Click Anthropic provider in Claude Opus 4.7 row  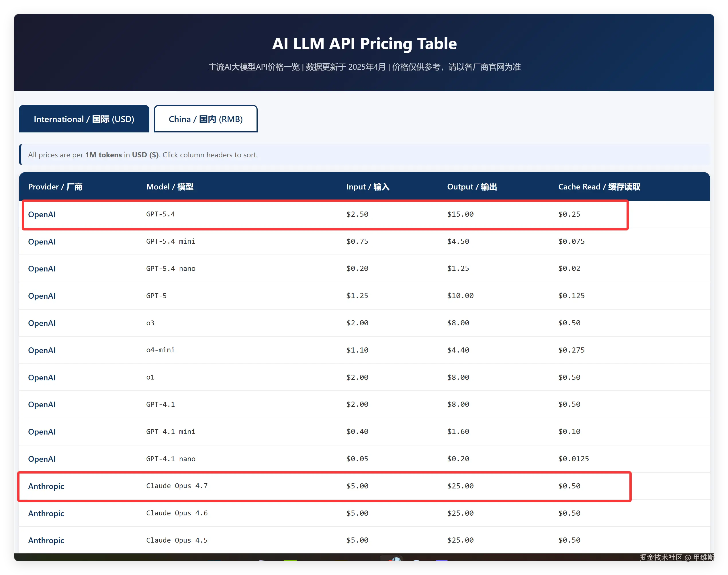coord(46,486)
